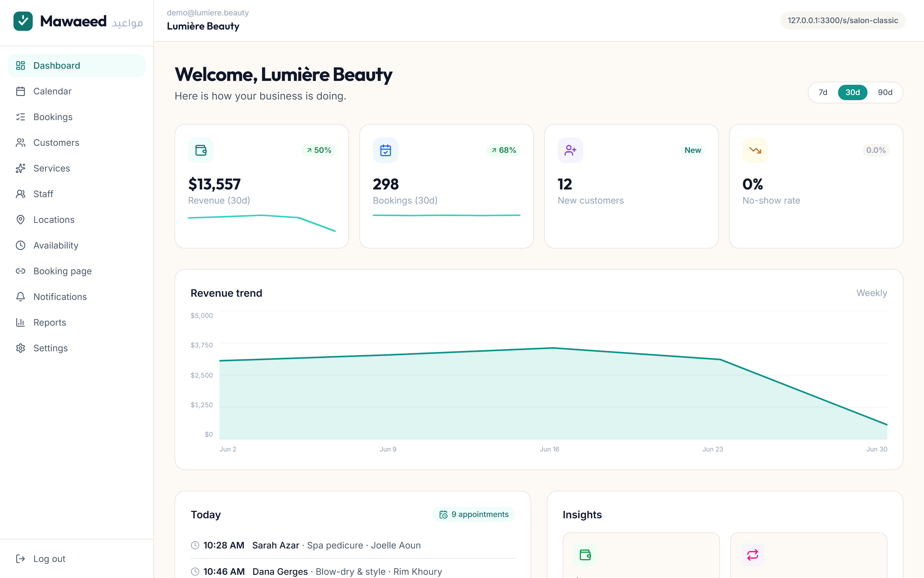Image resolution: width=924 pixels, height=578 pixels.
Task: Click Dana Gerges appointment row
Action: coord(353,572)
